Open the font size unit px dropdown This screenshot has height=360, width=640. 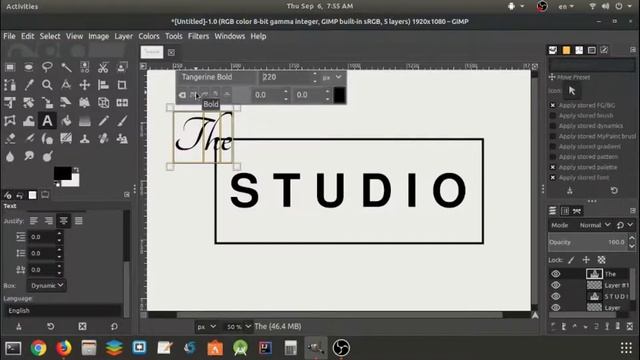[332, 77]
